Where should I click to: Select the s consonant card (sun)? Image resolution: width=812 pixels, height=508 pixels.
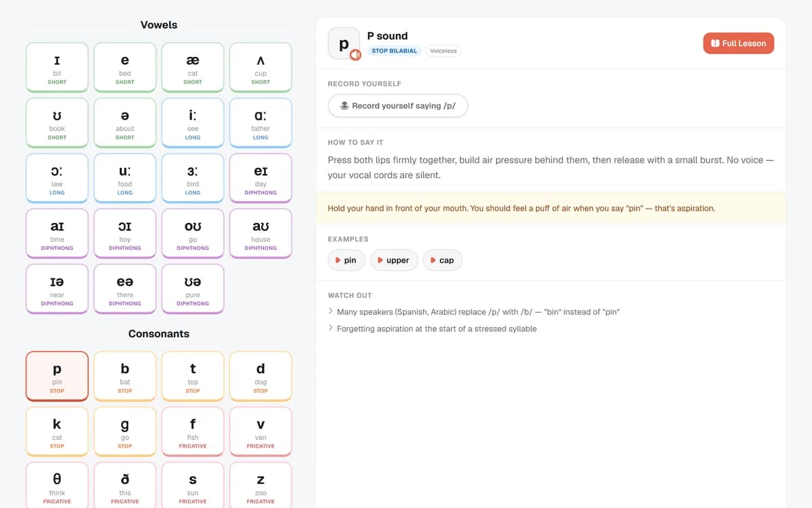[193, 486]
